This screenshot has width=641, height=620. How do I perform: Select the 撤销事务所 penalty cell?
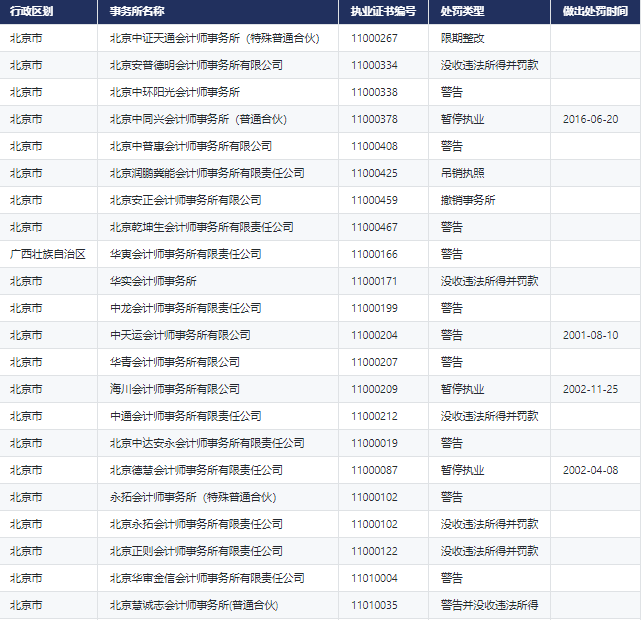(467, 200)
